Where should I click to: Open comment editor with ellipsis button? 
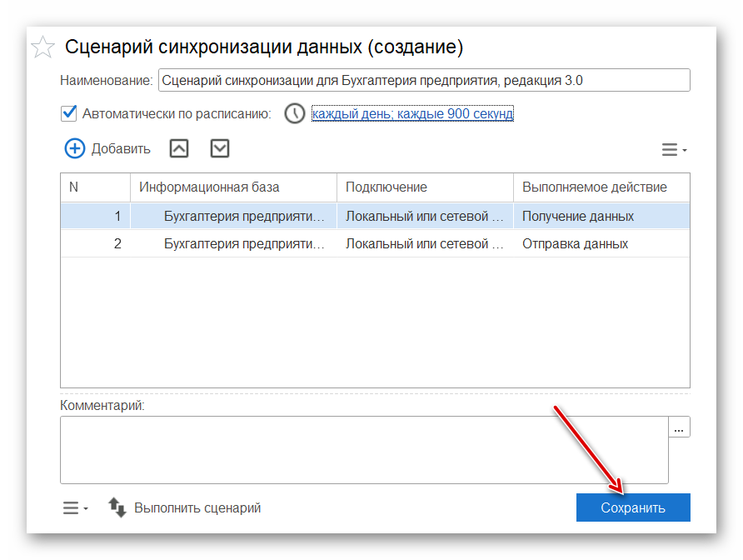[x=679, y=427]
